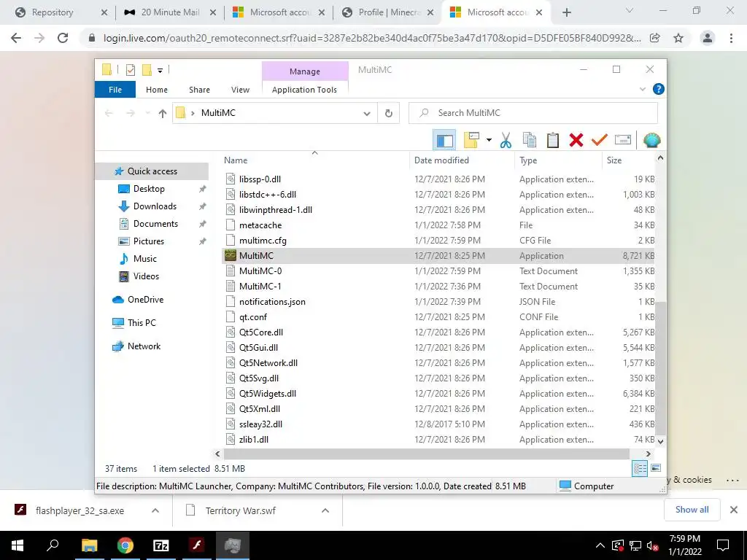Switch to the 20 Minute Mail tab

click(169, 12)
